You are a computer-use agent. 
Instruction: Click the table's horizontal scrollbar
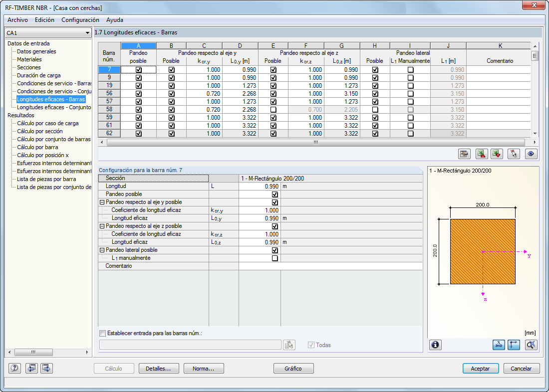pos(315,143)
